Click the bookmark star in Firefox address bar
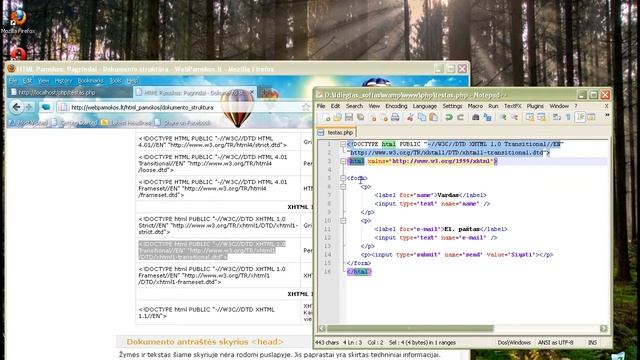The image size is (640, 360). click(306, 107)
